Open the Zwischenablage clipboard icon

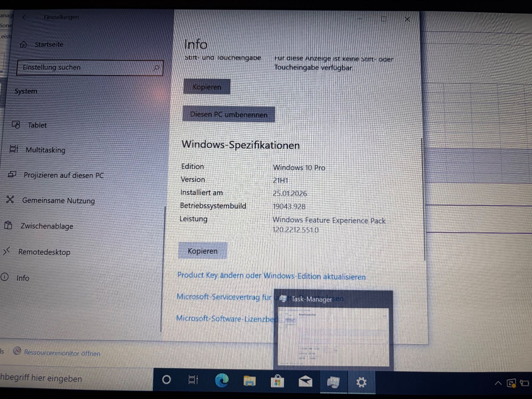(8, 225)
